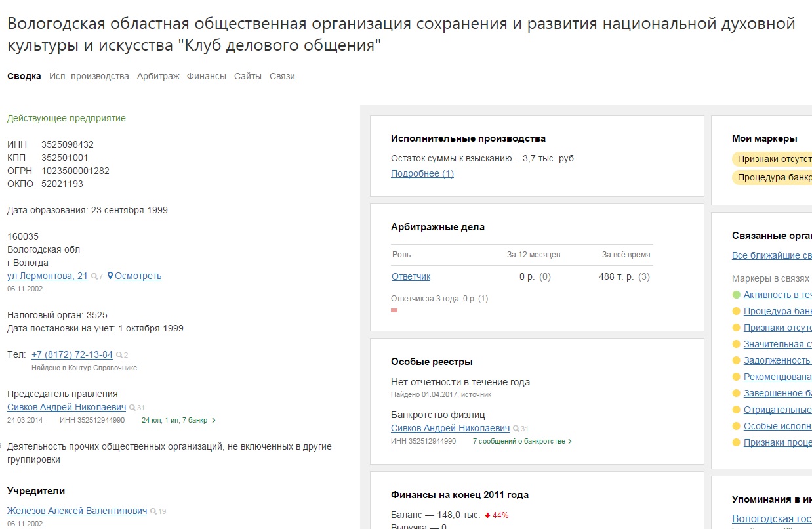Click the 'Признаки отсутс' yellow marker tag
This screenshot has height=529, width=812.
773,159
